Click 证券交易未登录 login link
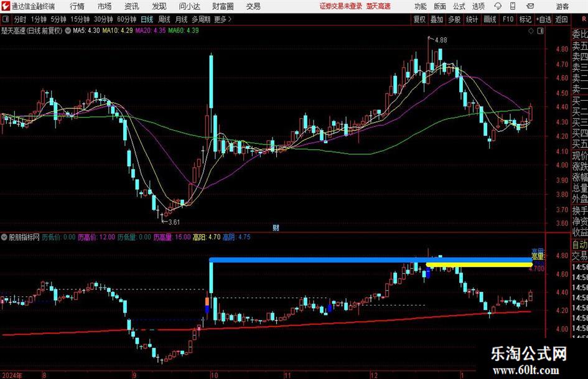The height and width of the screenshot is (379, 588). click(341, 6)
